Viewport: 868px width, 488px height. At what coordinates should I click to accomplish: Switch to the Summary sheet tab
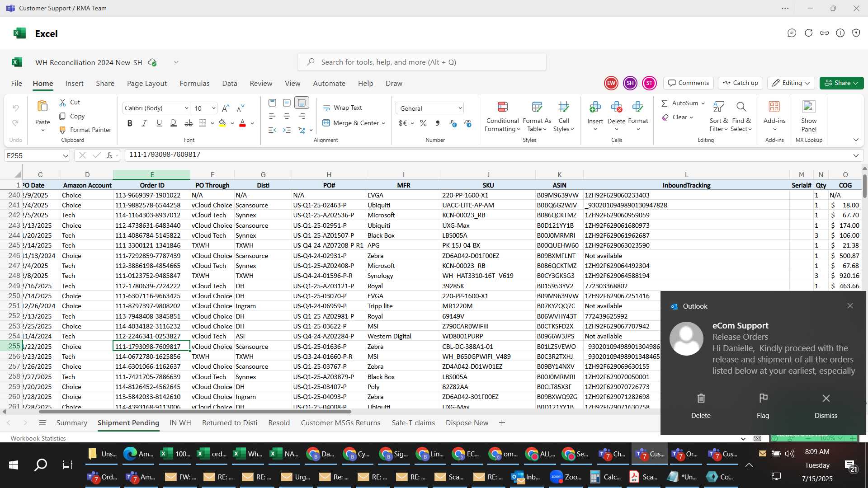(71, 423)
